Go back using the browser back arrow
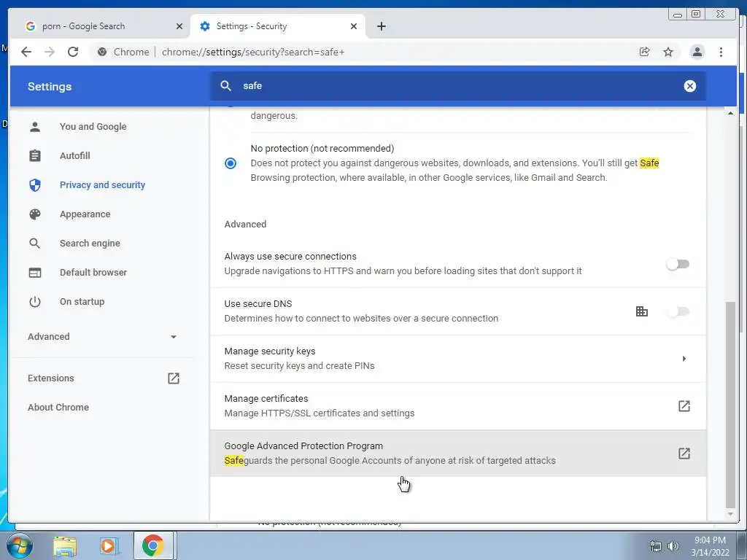The height and width of the screenshot is (560, 747). coord(26,52)
